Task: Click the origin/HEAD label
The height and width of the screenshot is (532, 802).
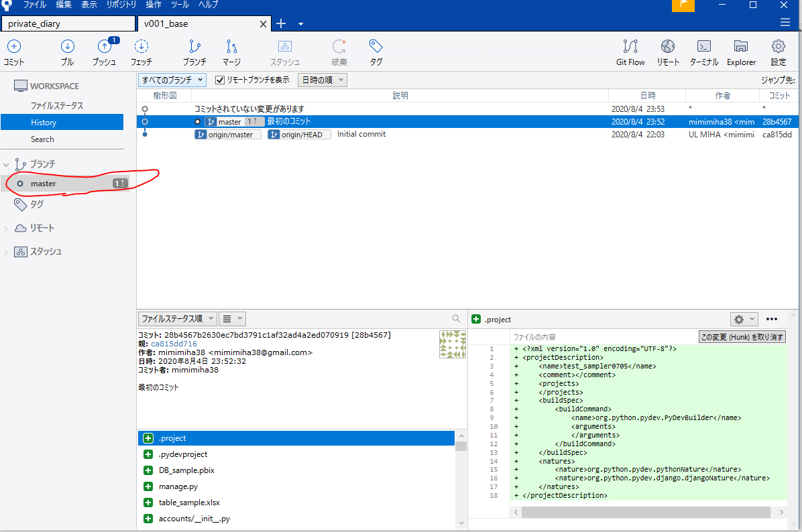Action: click(x=299, y=135)
